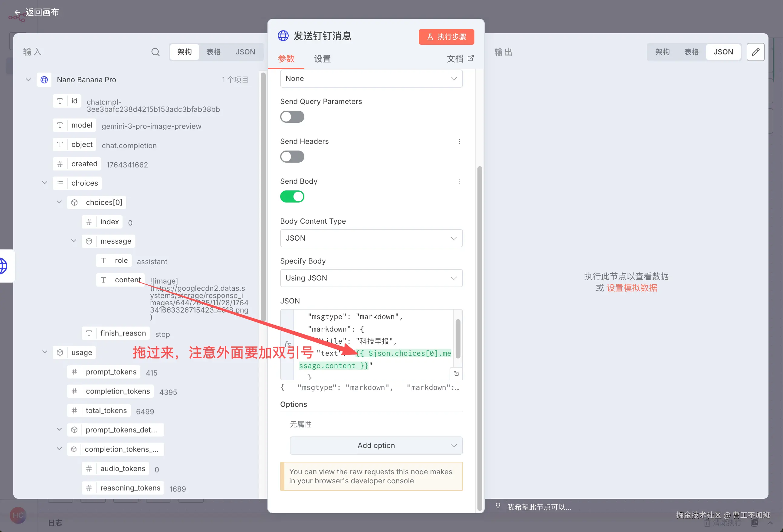Open the Send Headers three-dot options menu
The height and width of the screenshot is (532, 783).
click(459, 141)
